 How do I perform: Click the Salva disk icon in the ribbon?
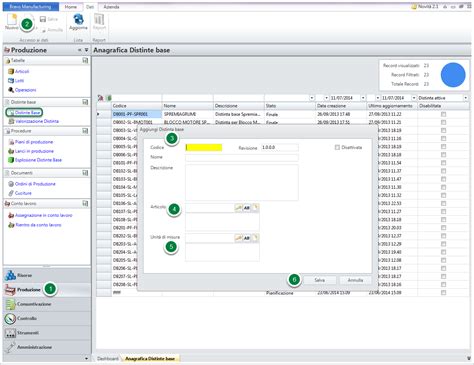tap(43, 19)
